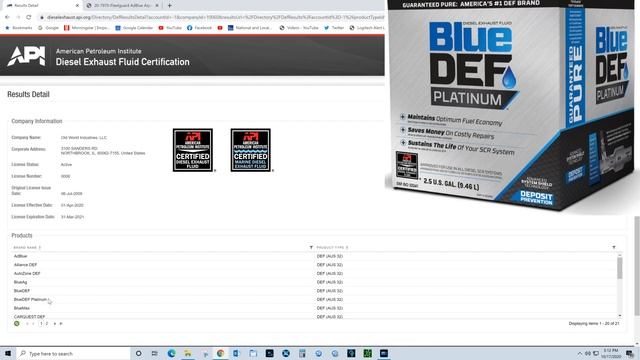The height and width of the screenshot is (360, 640).
Task: Launch Microsoft Edge from the taskbar
Action: 171,353
